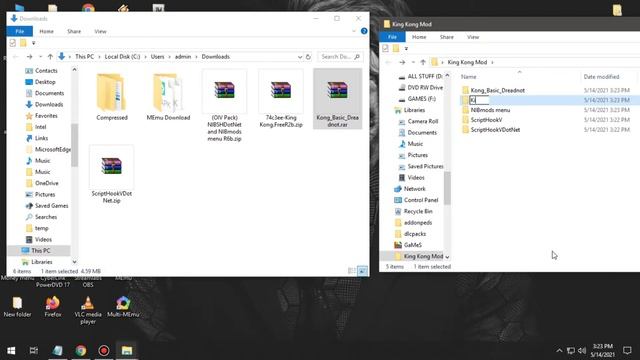Open Quick Access Toolbar dropdown in King Kong Mod
The height and width of the screenshot is (360, 640).
pyautogui.click(x=406, y=49)
